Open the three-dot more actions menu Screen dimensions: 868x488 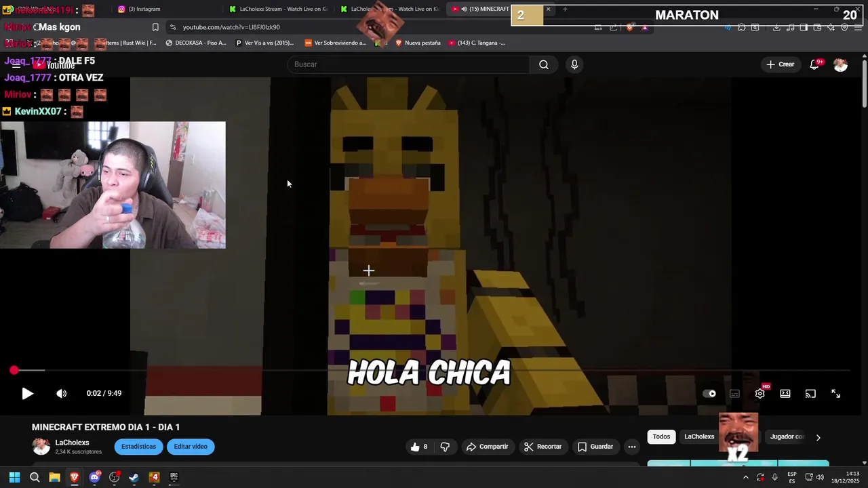pos(632,447)
